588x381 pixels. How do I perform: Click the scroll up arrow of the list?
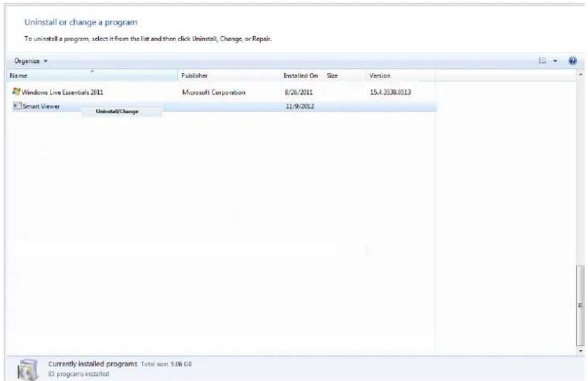[x=580, y=75]
